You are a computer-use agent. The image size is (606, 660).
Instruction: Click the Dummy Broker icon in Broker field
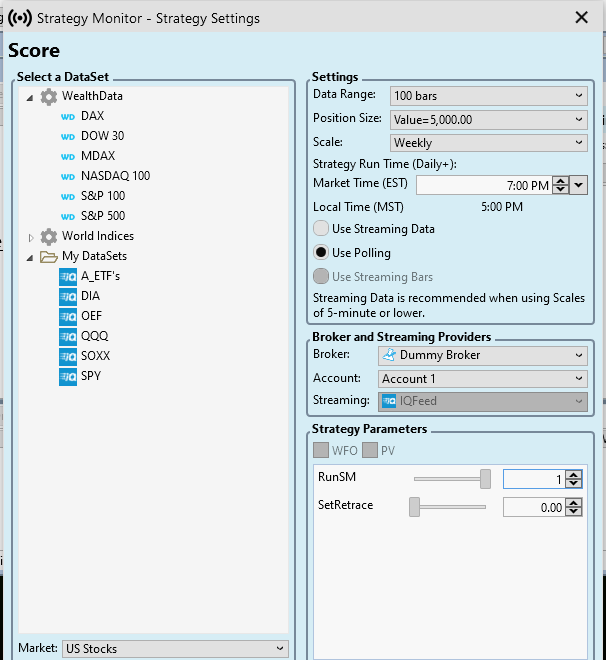[x=389, y=355]
